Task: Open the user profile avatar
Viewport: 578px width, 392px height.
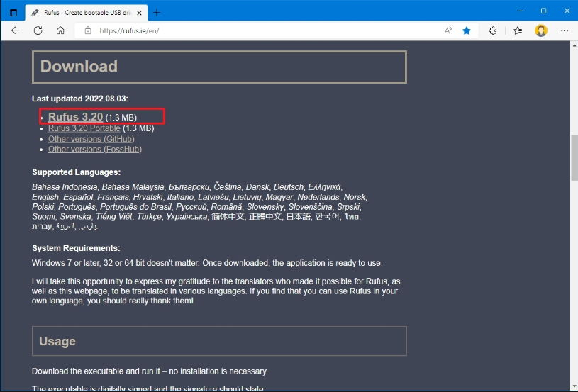Action: (541, 30)
